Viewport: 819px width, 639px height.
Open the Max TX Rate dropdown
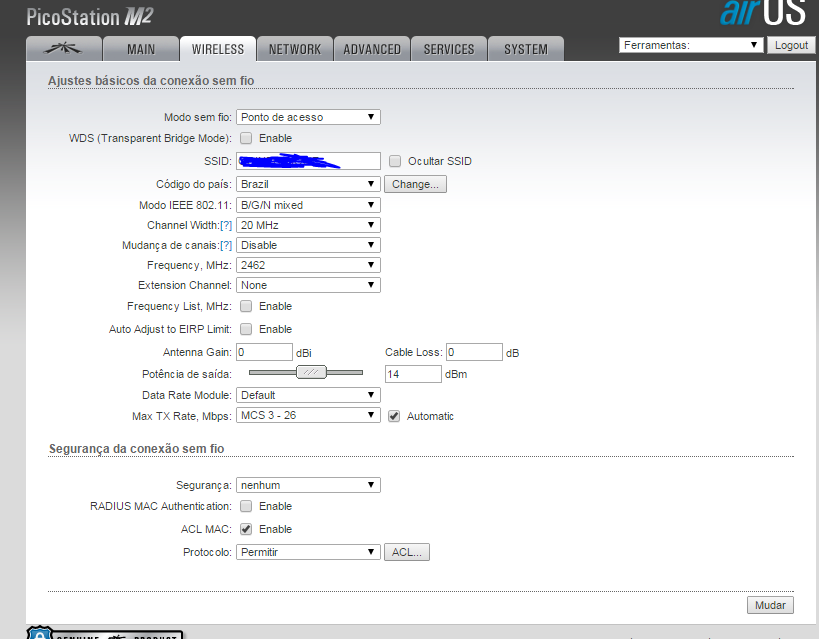pos(308,415)
